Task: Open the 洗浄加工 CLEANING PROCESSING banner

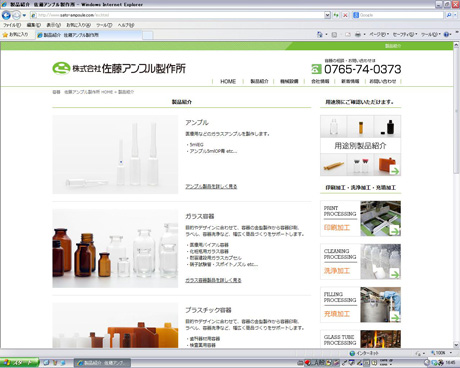Action: 360,262
